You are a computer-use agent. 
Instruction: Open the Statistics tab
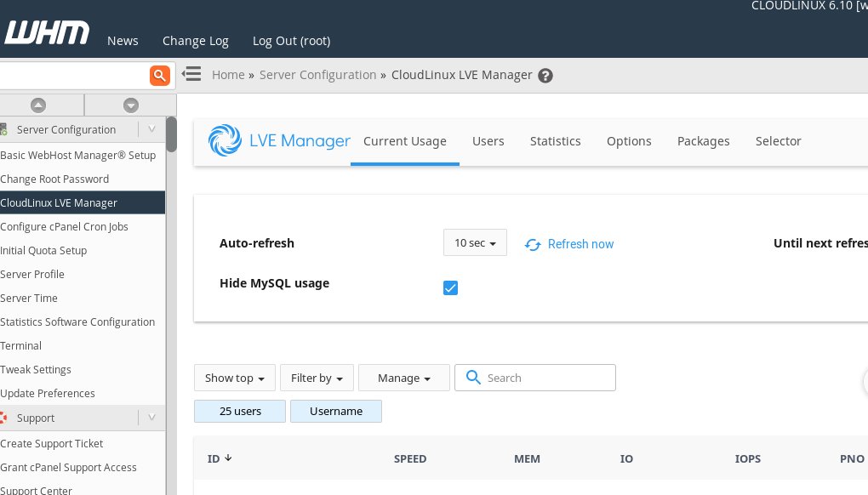click(555, 141)
